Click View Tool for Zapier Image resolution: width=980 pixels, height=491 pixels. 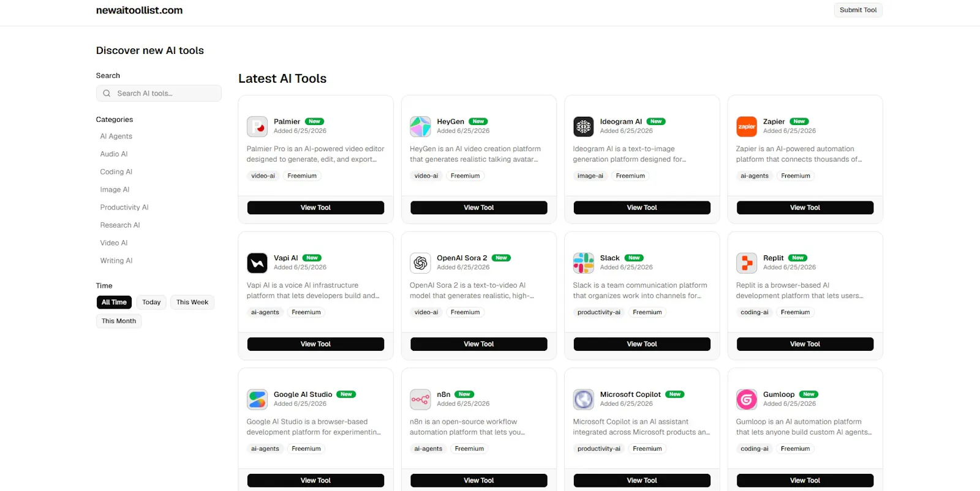pyautogui.click(x=805, y=208)
